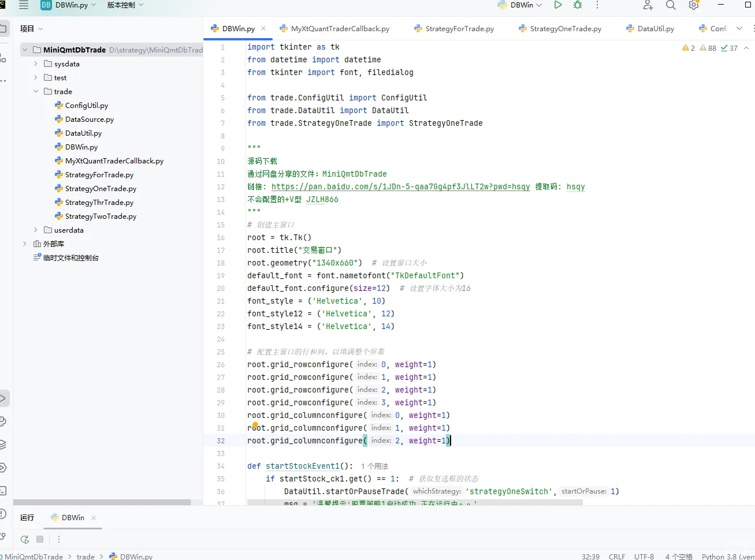The height and width of the screenshot is (560, 755).
Task: Open the hamburger main menu
Action: pos(24,5)
